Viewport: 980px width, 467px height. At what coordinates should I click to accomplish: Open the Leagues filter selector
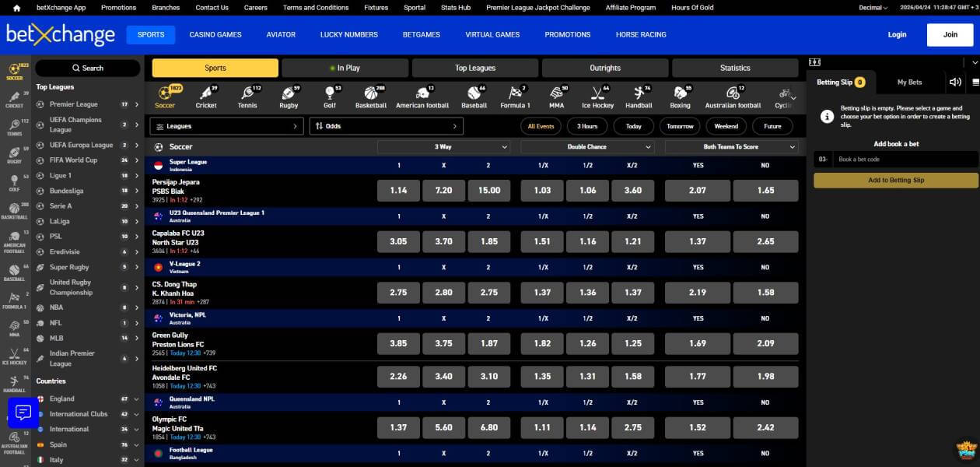(226, 126)
